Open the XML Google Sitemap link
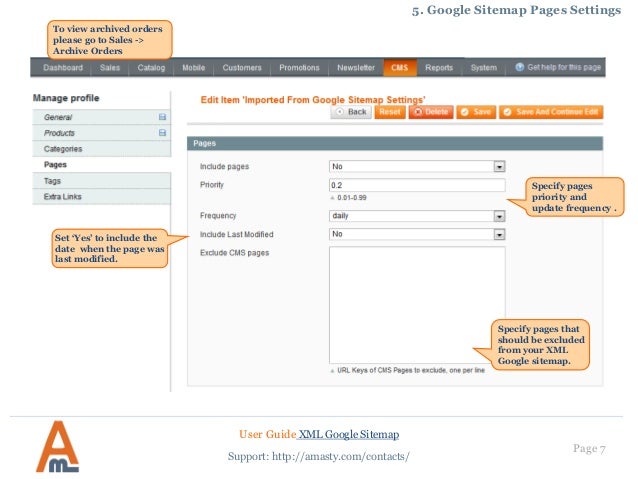The width and height of the screenshot is (638, 479). pos(348,434)
